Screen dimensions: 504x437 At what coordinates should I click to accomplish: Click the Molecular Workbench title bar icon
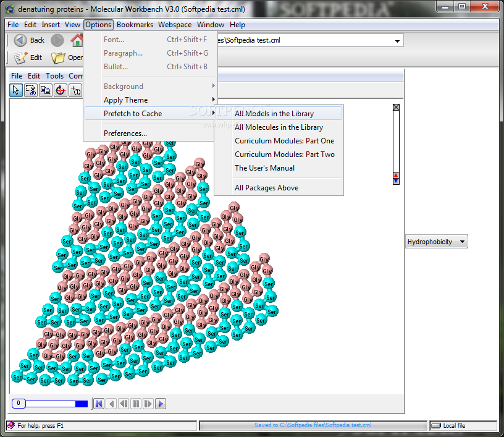(x=10, y=9)
